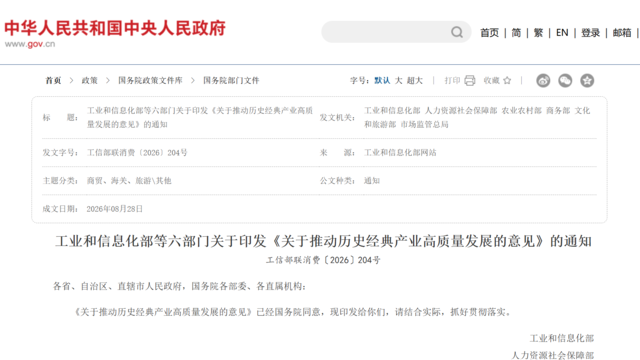Click the topic category 商贸、海关、旅游\其他

[x=129, y=181]
